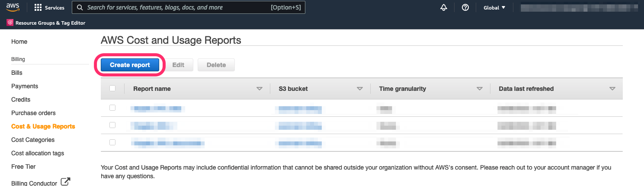Open the third report name link
The width and height of the screenshot is (644, 186).
coord(167,143)
